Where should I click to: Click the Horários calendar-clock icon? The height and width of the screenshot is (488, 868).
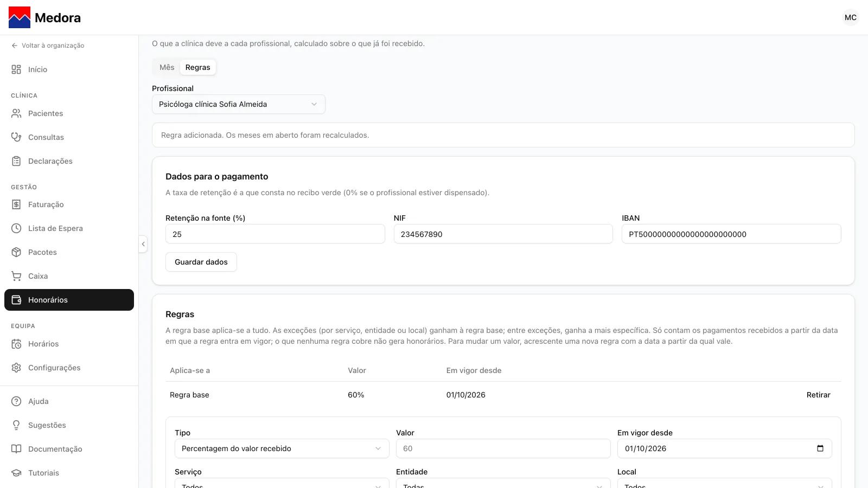[x=16, y=344]
